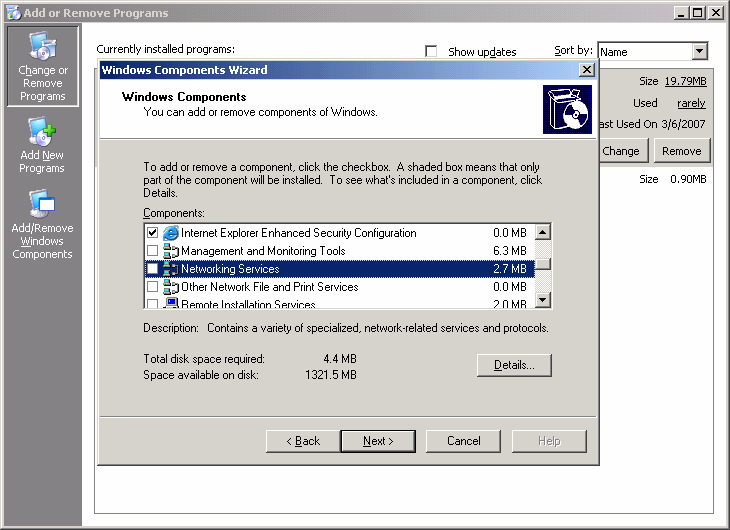Click the Internet Explorer component icon
Image resolution: width=730 pixels, height=530 pixels.
click(171, 232)
